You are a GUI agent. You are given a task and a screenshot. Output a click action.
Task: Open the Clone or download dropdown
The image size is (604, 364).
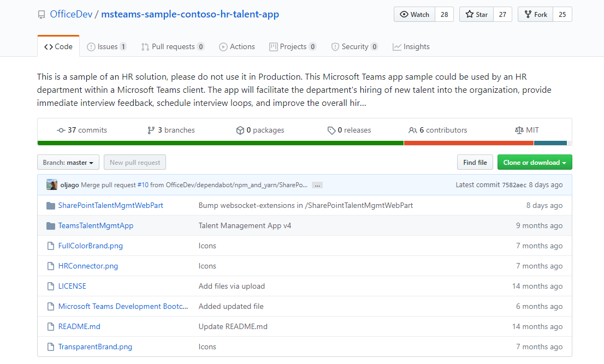tap(535, 163)
